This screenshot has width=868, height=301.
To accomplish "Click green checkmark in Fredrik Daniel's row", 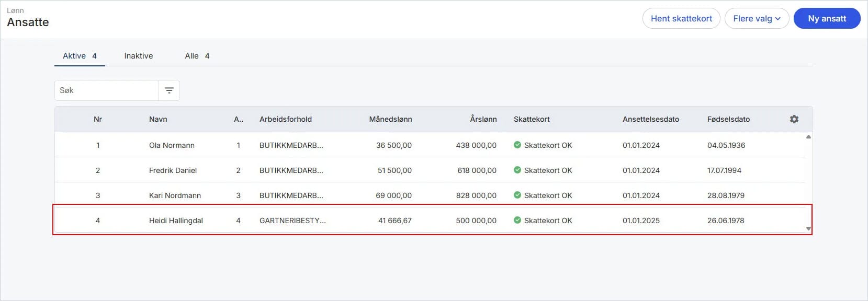I will pyautogui.click(x=517, y=170).
